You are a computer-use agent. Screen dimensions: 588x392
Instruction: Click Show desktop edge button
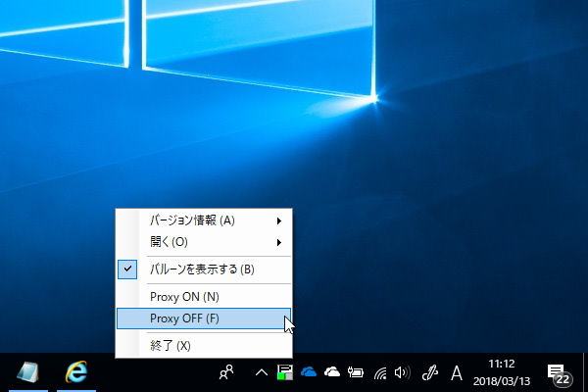click(585, 372)
